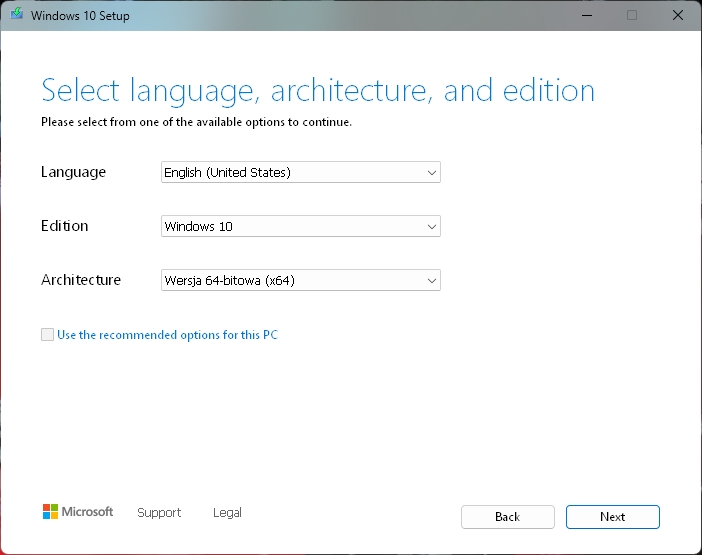Expand the Language dropdown chevron arrow

[x=432, y=173]
